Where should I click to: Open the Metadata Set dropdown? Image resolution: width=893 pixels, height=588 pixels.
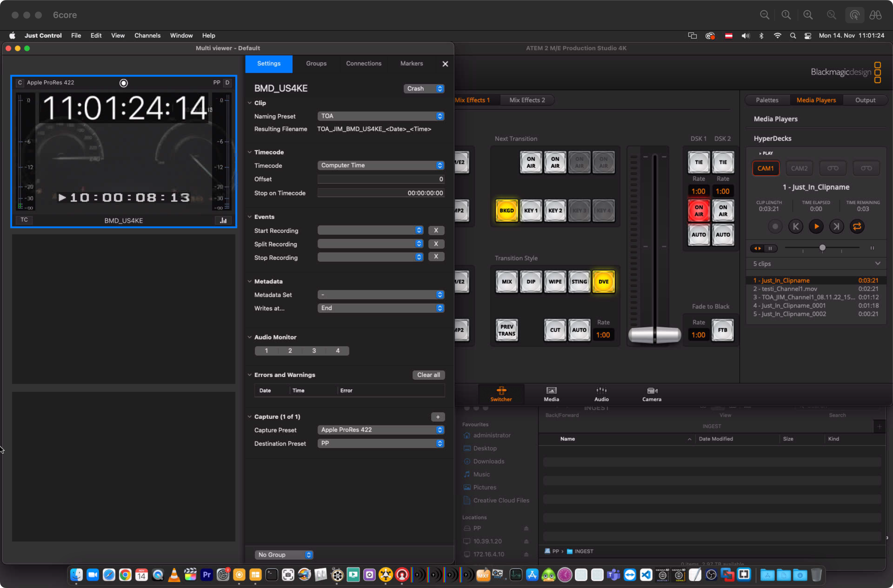click(381, 295)
